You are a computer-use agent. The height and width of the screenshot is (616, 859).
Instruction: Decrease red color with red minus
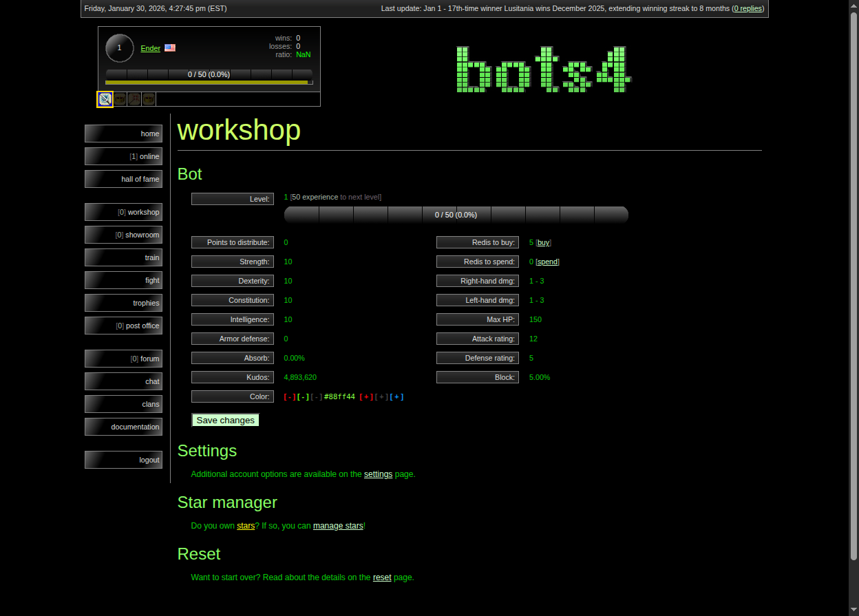pos(290,397)
